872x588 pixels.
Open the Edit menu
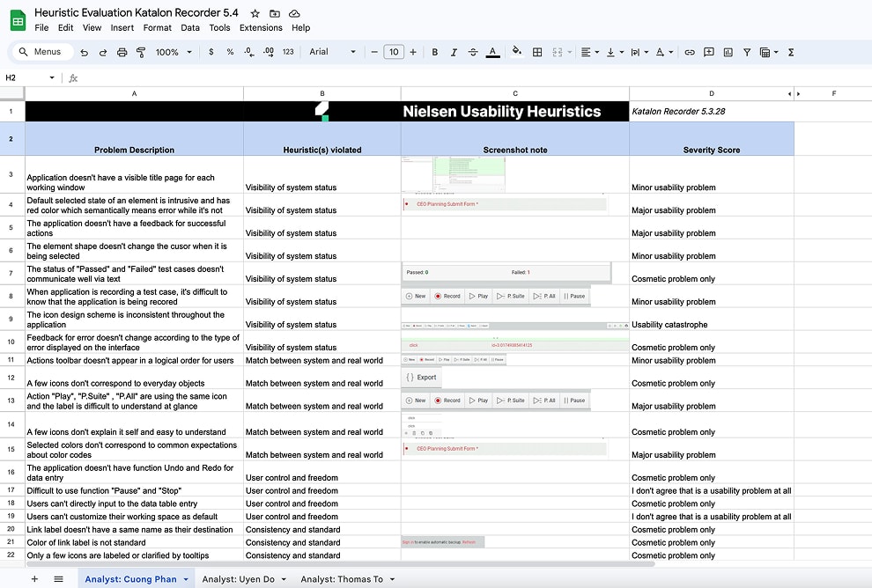[x=66, y=28]
